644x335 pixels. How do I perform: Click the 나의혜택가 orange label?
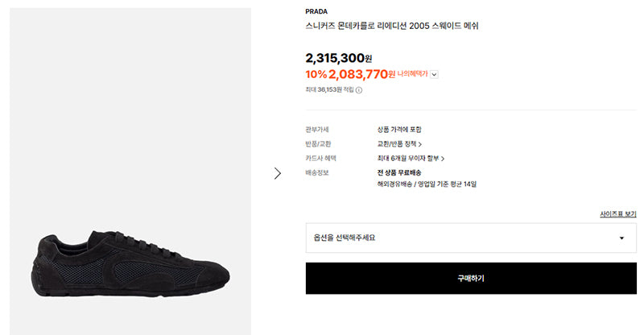pos(412,74)
